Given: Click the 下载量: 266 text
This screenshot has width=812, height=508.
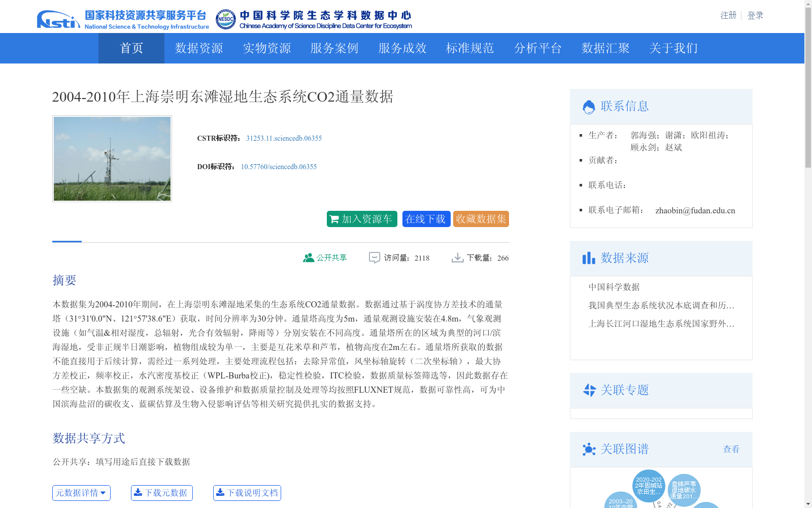Looking at the screenshot, I should (488, 258).
